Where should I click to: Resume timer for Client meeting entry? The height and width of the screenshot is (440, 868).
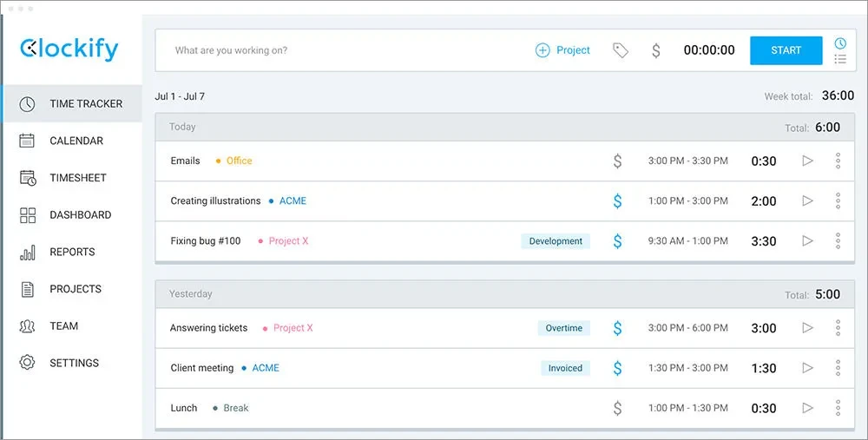[807, 368]
